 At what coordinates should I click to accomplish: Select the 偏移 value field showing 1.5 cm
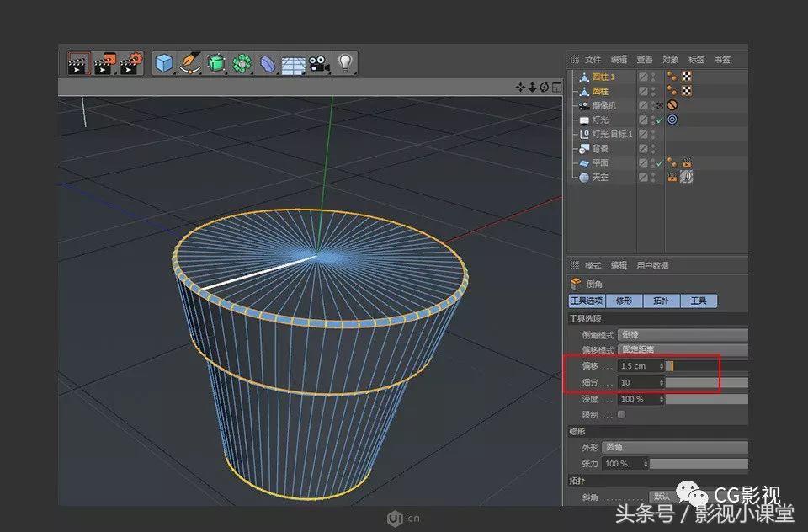tap(640, 366)
